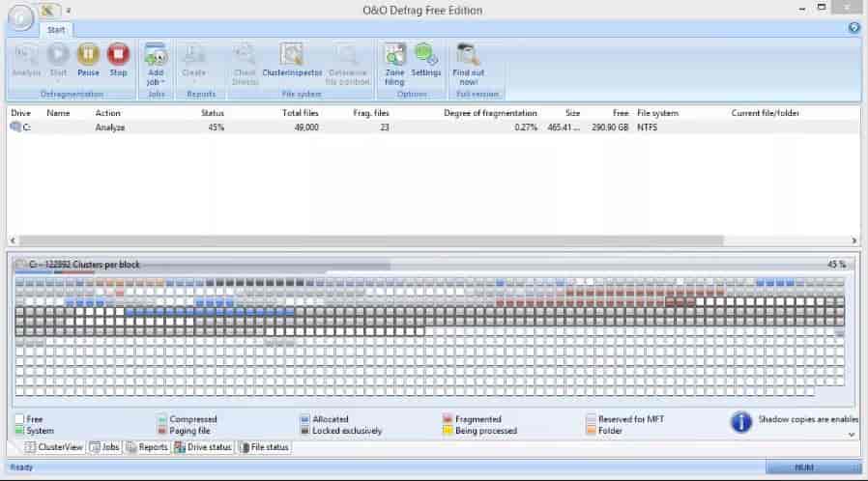Switch to the Jobs tab

coord(104,447)
